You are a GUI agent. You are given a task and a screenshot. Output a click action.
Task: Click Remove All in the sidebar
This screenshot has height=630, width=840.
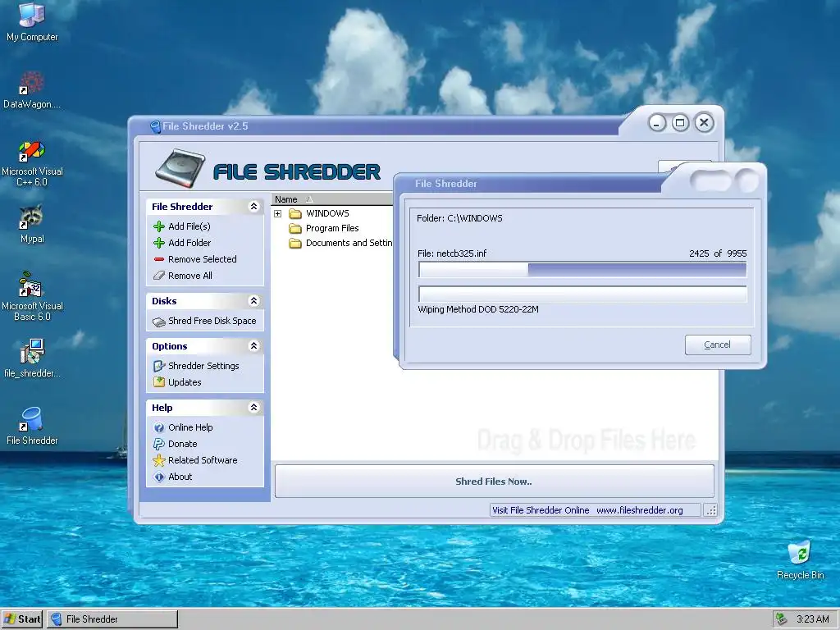[x=190, y=276]
